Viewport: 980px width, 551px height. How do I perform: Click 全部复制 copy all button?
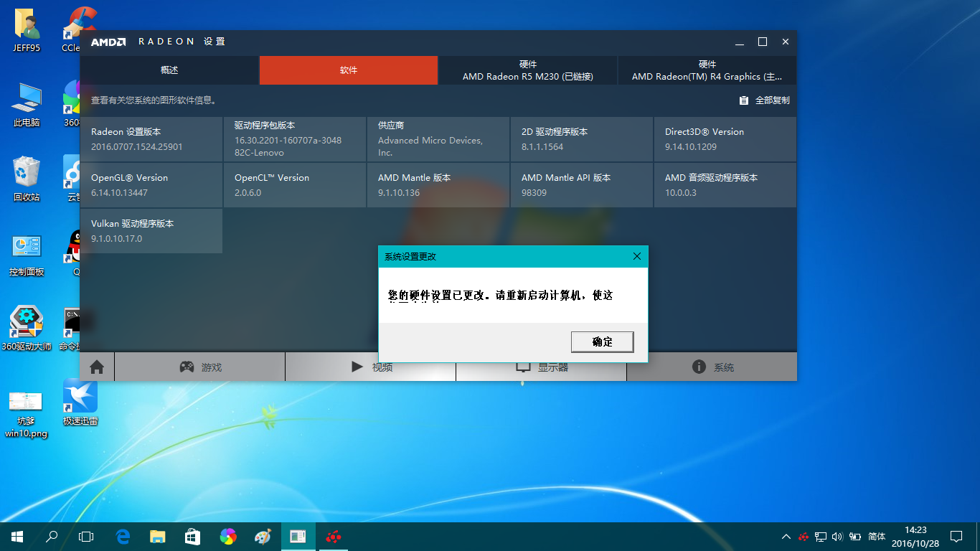coord(764,100)
